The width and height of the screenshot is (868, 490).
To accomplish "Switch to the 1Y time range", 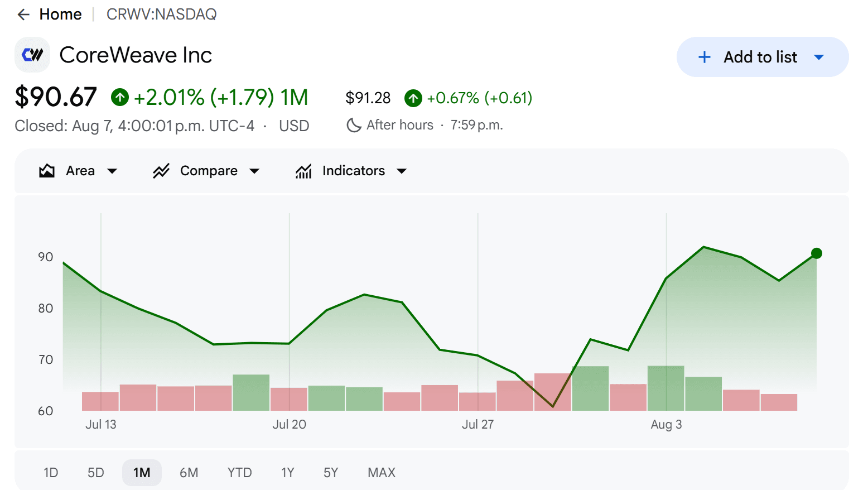I will point(288,473).
